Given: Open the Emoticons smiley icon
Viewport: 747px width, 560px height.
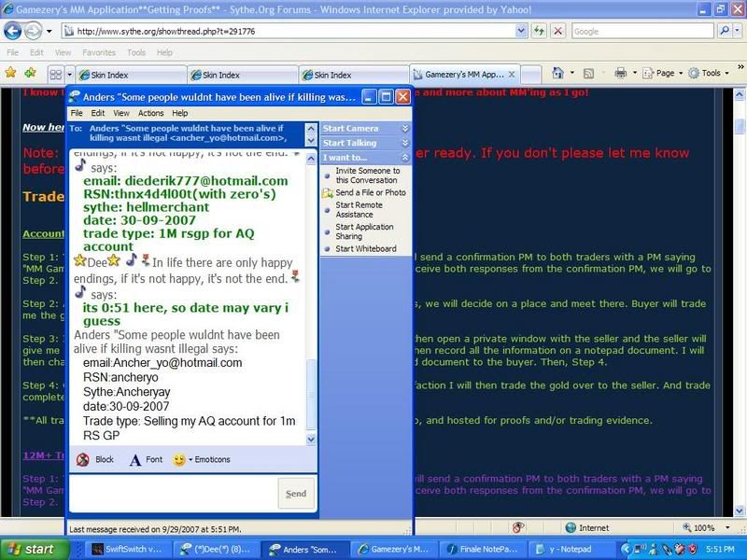Looking at the screenshot, I should tap(178, 460).
